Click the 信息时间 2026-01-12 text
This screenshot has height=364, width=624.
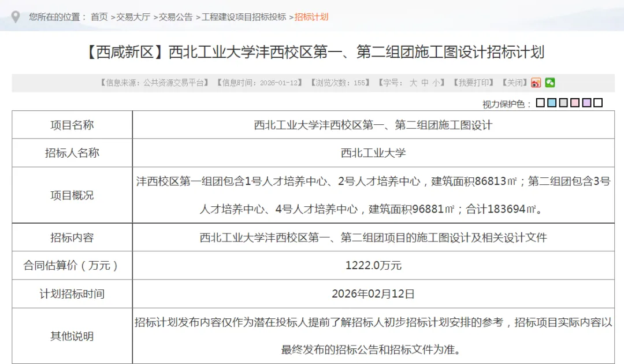click(259, 83)
